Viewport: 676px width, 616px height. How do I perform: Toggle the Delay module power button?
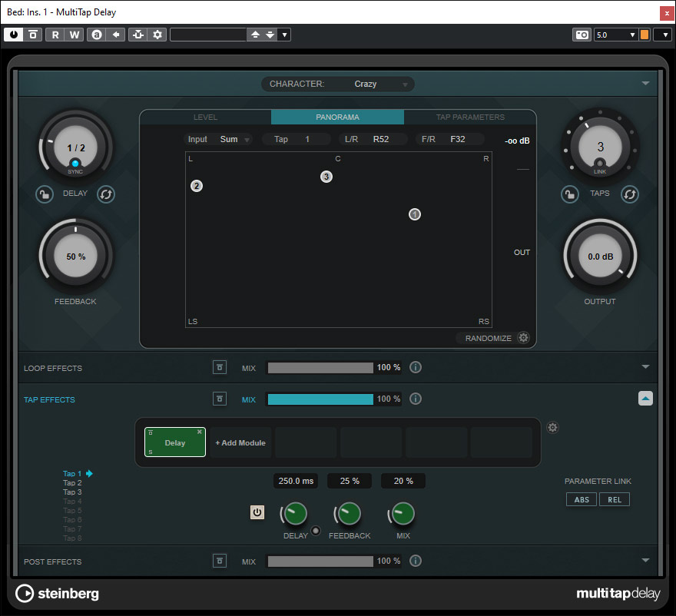[x=257, y=512]
